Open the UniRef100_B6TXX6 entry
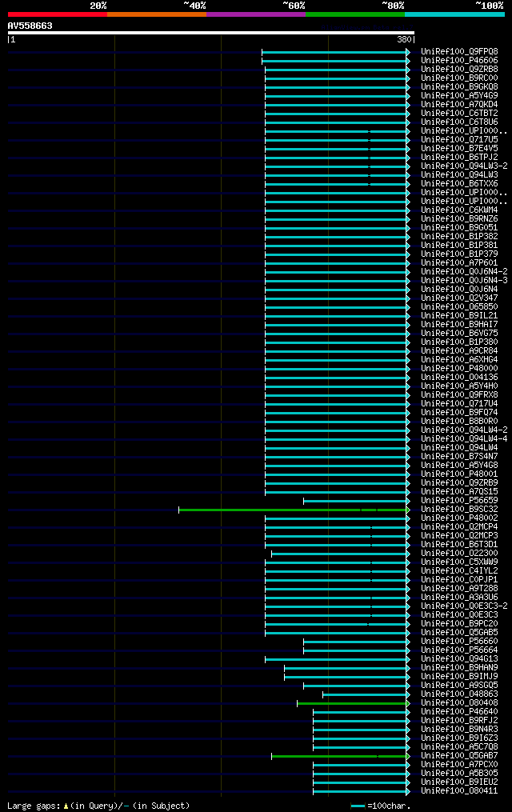The width and height of the screenshot is (512, 812). [x=459, y=184]
